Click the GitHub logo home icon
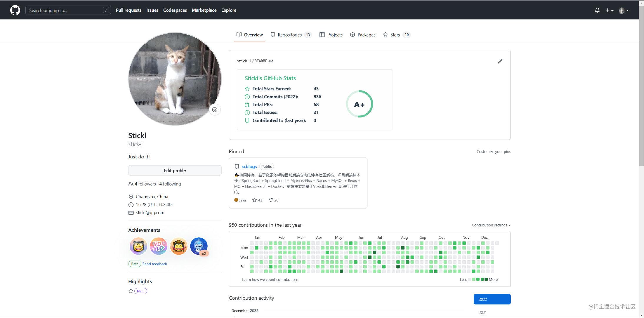This screenshot has width=644, height=318. tap(15, 10)
